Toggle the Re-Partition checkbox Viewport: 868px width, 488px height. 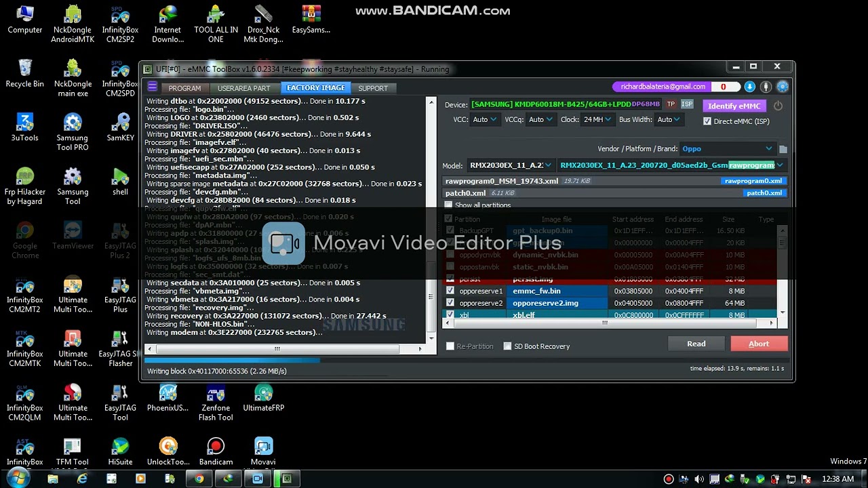click(450, 346)
